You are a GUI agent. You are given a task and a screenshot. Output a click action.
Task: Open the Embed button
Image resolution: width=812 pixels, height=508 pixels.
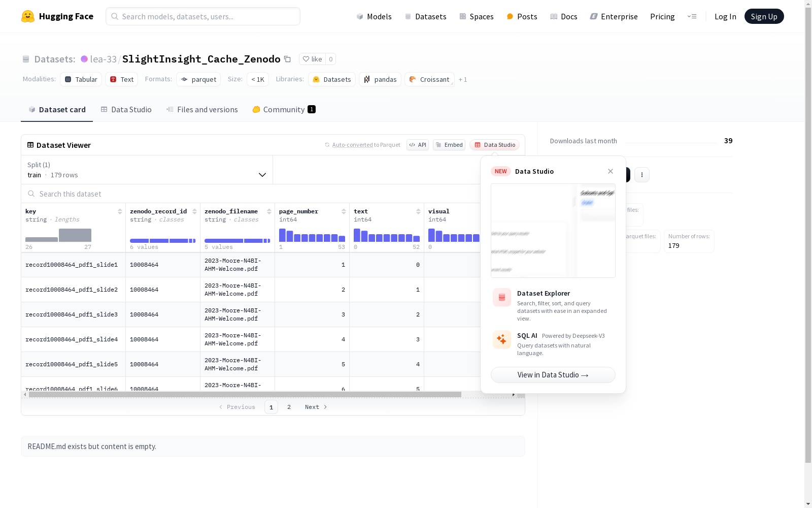[449, 145]
